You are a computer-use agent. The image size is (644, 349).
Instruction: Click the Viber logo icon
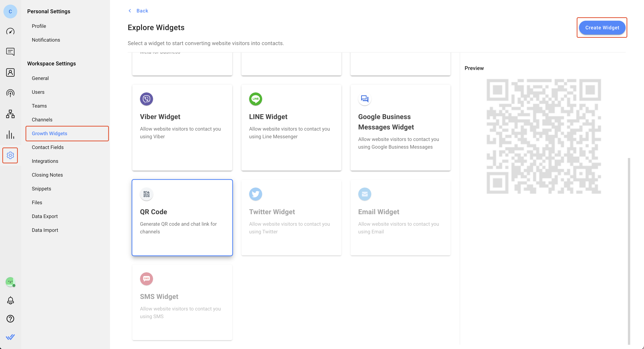click(147, 99)
